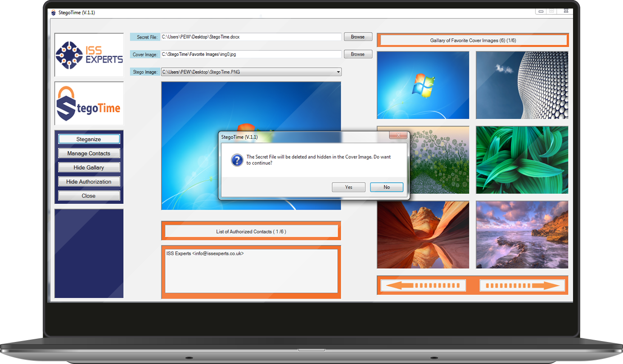The width and height of the screenshot is (623, 364).
Task: Decline with the No button
Action: point(386,187)
